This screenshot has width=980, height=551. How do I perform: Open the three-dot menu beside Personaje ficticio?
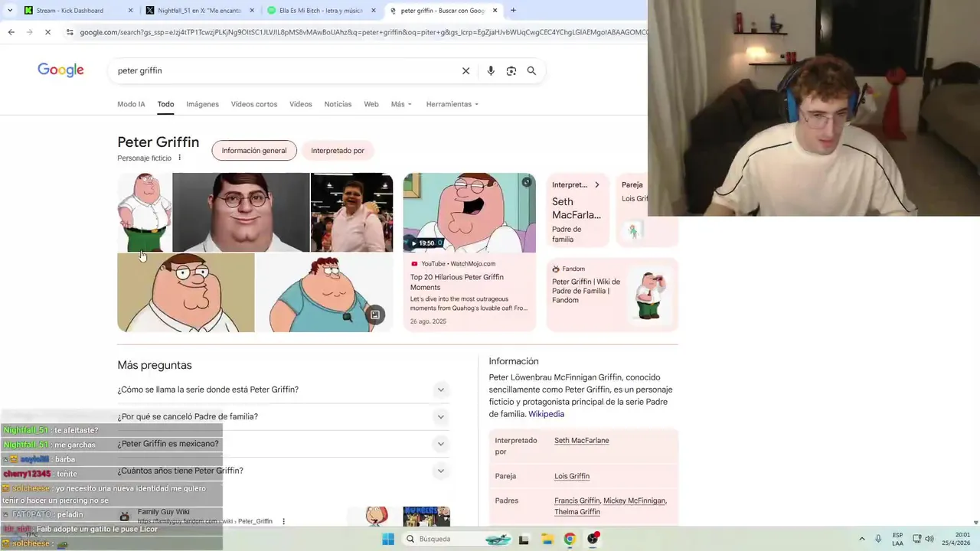pyautogui.click(x=180, y=158)
